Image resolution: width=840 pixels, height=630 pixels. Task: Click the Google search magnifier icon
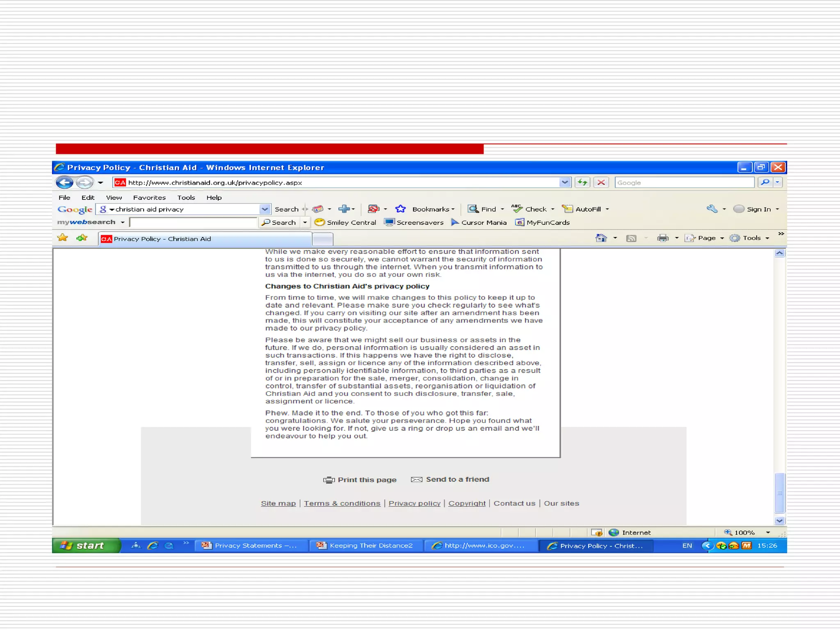pos(765,183)
